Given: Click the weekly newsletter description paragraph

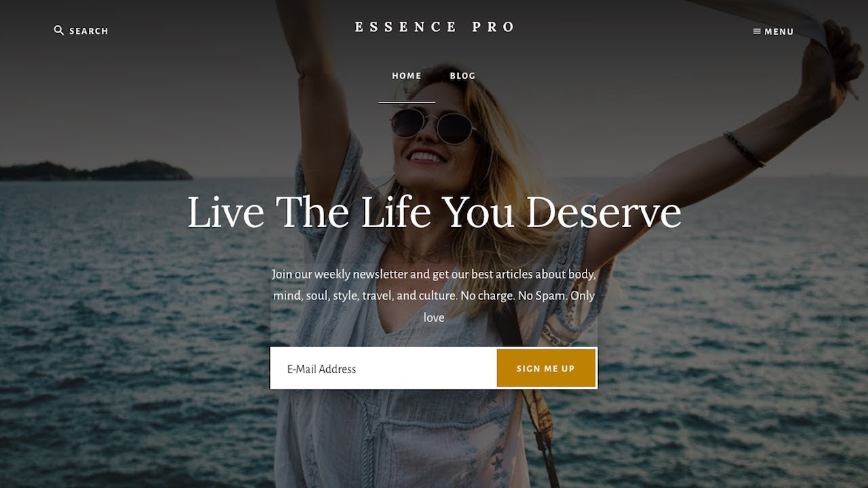Looking at the screenshot, I should 434,296.
